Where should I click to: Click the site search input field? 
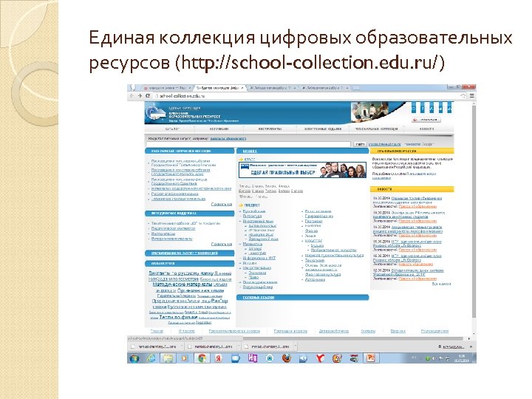pyautogui.click(x=249, y=145)
